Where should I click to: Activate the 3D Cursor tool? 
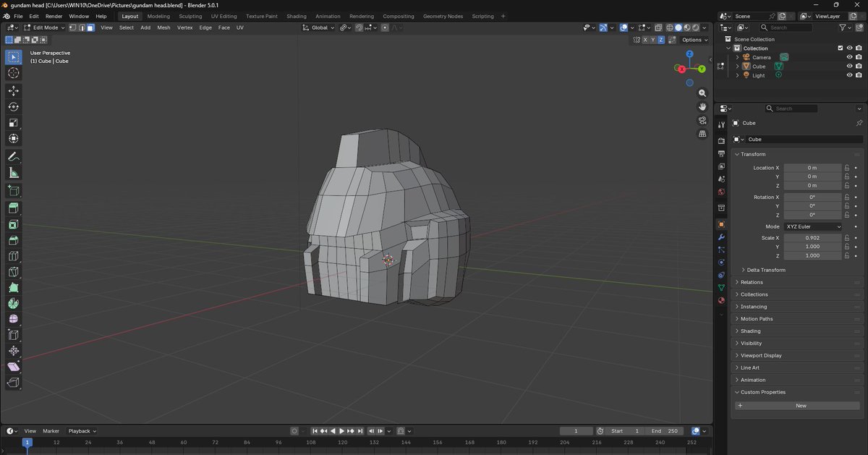13,73
